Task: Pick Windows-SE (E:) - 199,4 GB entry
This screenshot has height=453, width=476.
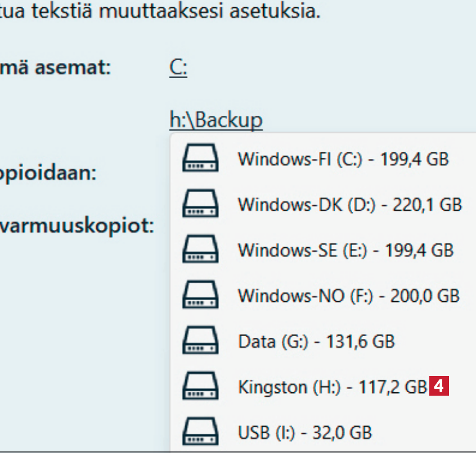Action: point(345,250)
